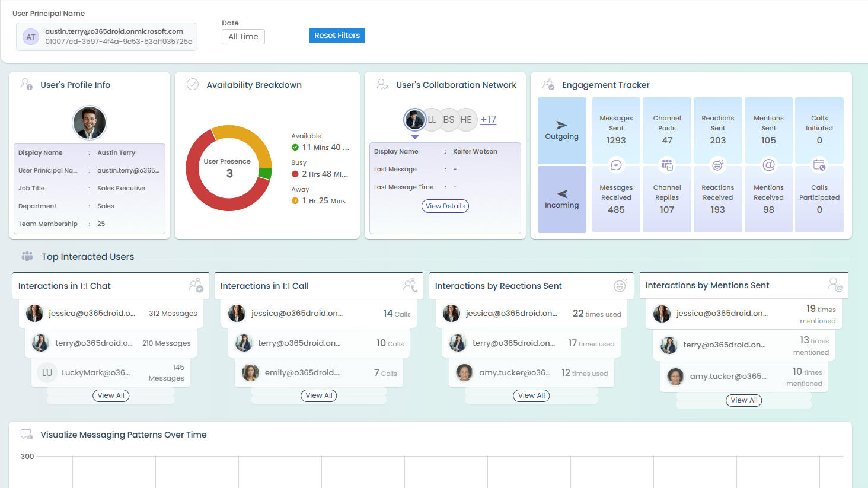Click the Reset Filters button
Screen dimensions: 868x488
[x=337, y=35]
